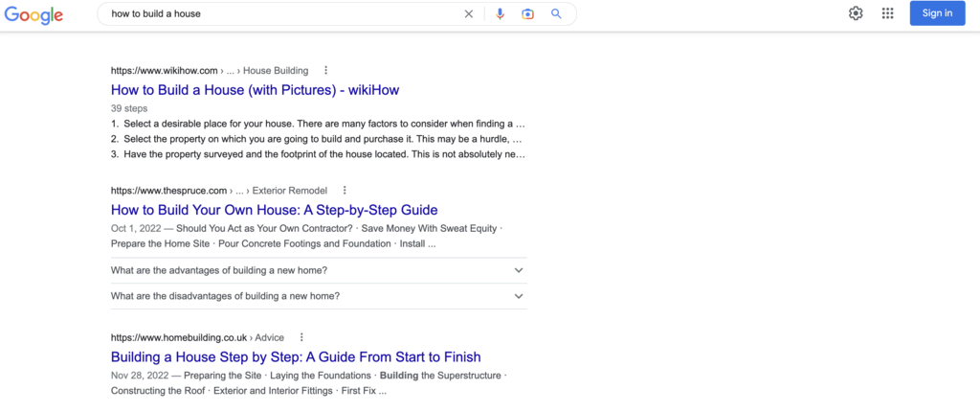Click the homebuilding.co.uk URL breadcrumb

click(179, 337)
